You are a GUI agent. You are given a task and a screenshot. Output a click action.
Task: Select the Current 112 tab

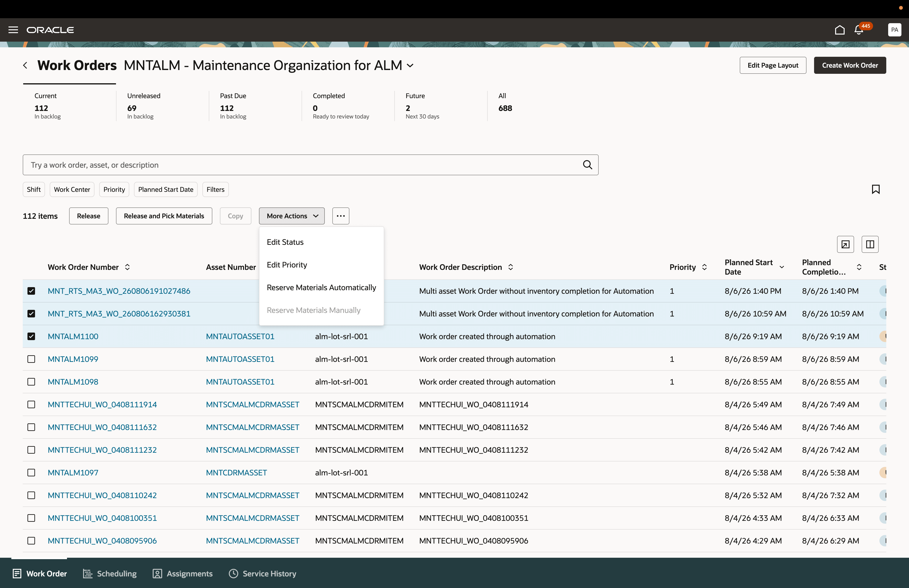[70, 106]
